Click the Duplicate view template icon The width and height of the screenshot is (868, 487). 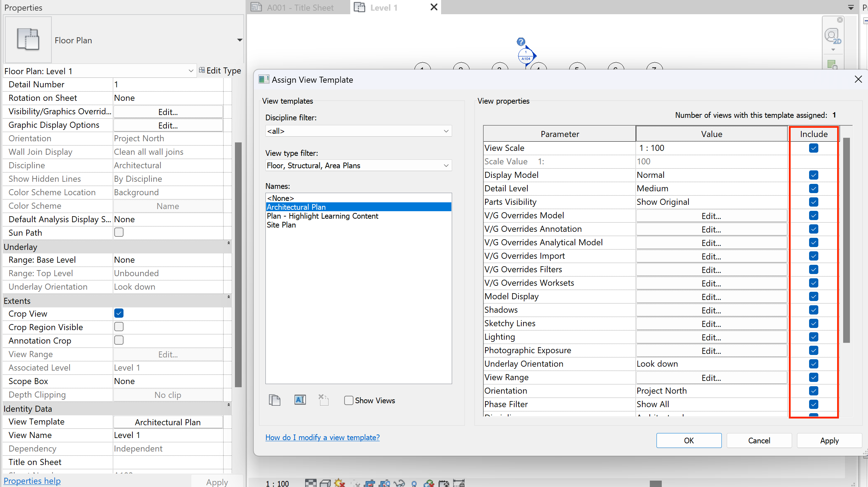[274, 400]
